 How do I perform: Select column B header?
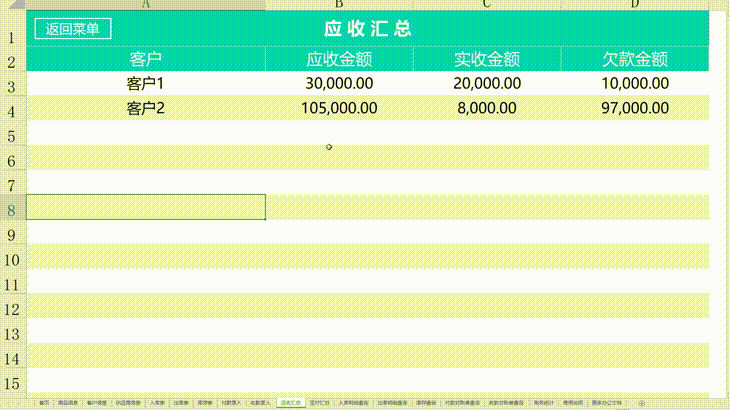339,4
